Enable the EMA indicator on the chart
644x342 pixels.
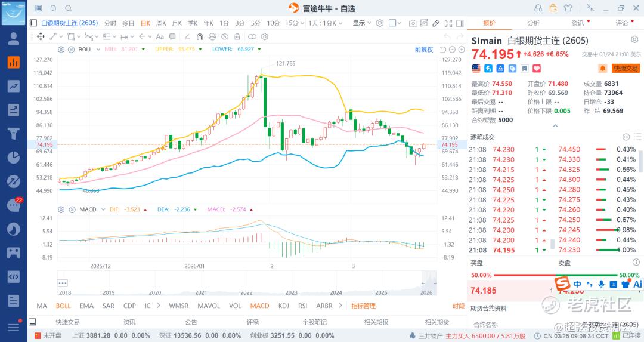tap(86, 306)
